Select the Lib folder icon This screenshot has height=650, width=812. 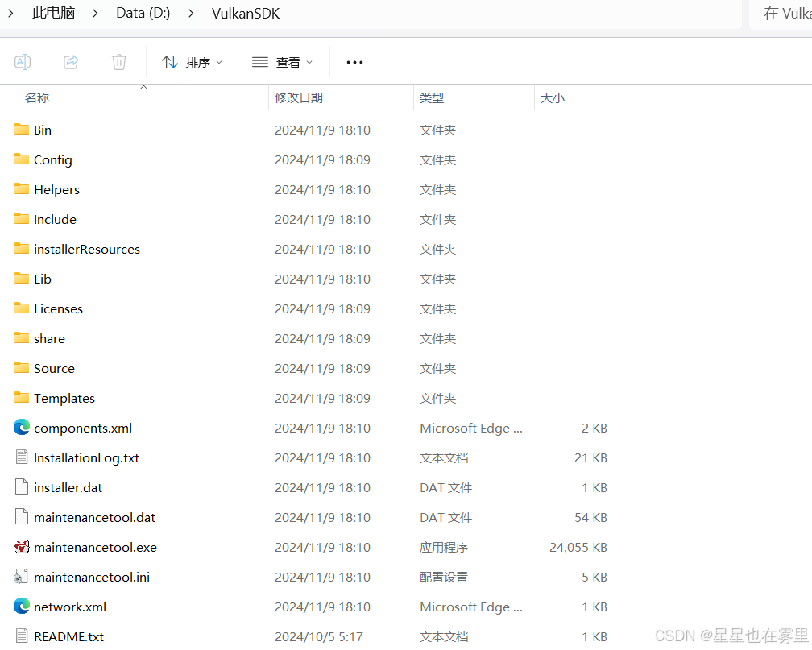[x=22, y=278]
